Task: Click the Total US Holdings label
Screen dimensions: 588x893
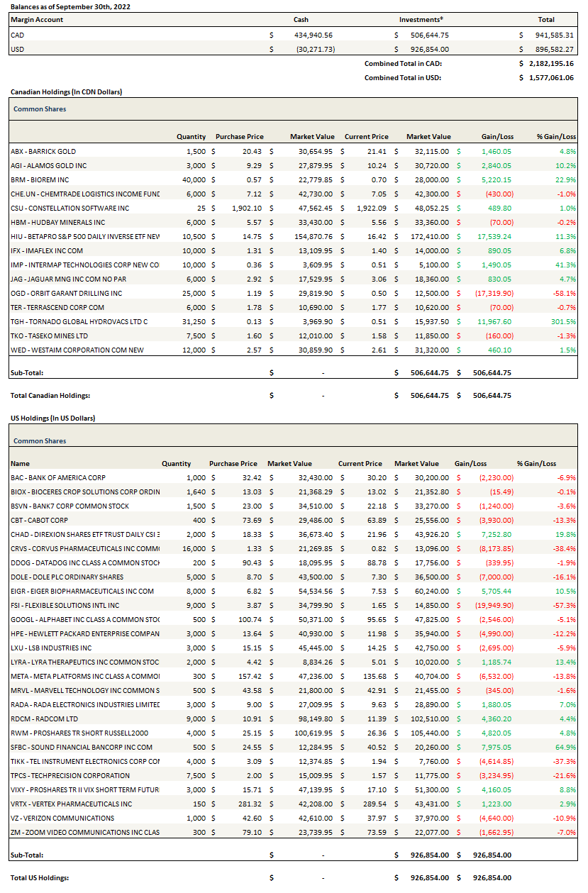Action: 40,877
